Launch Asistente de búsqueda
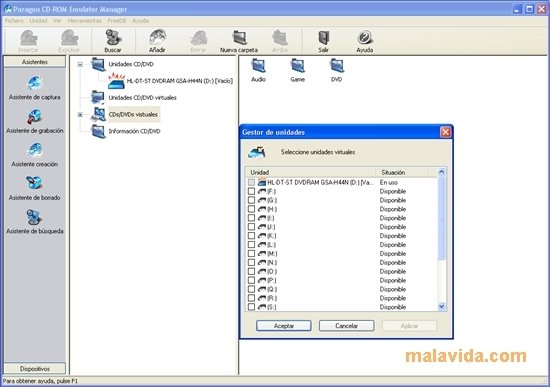Screen dimensions: 550x387 [x=34, y=222]
